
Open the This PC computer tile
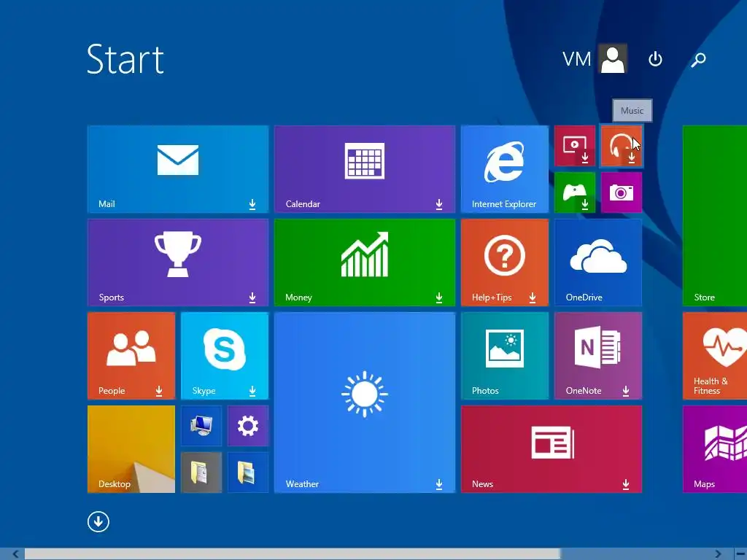click(201, 426)
